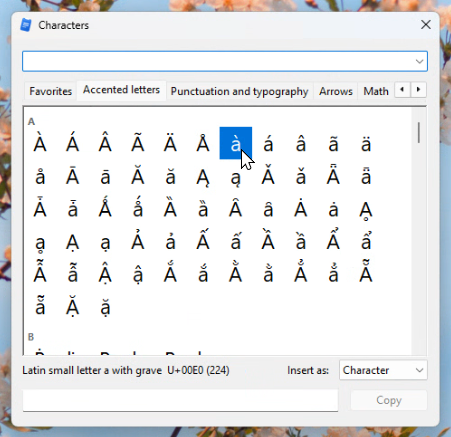This screenshot has height=437, width=451.
Task: Click the Copy button
Action: tap(389, 400)
